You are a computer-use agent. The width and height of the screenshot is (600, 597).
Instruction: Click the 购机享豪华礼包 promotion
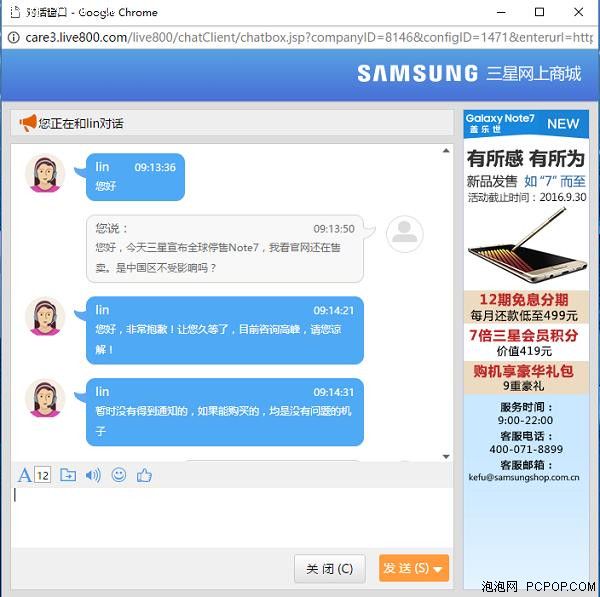coord(523,371)
